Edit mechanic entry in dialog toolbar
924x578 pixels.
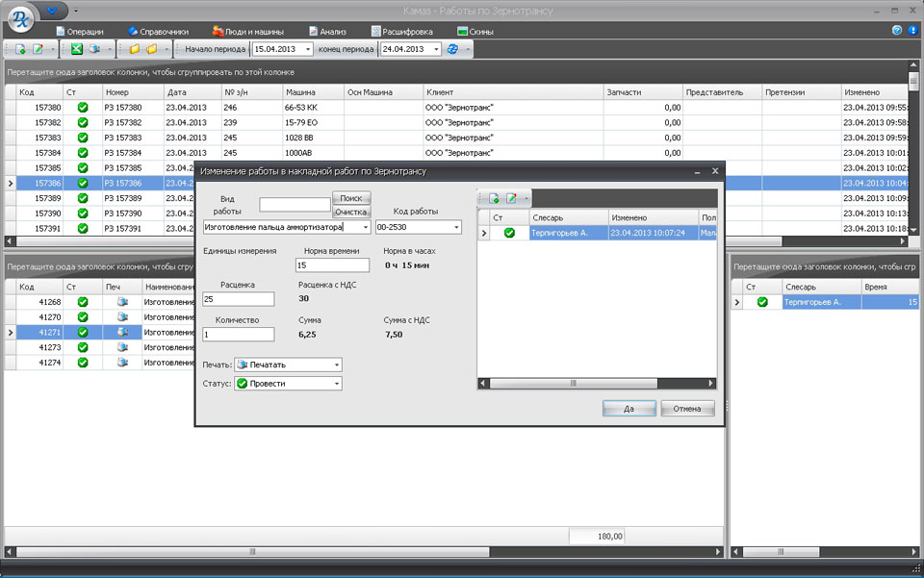pos(511,198)
